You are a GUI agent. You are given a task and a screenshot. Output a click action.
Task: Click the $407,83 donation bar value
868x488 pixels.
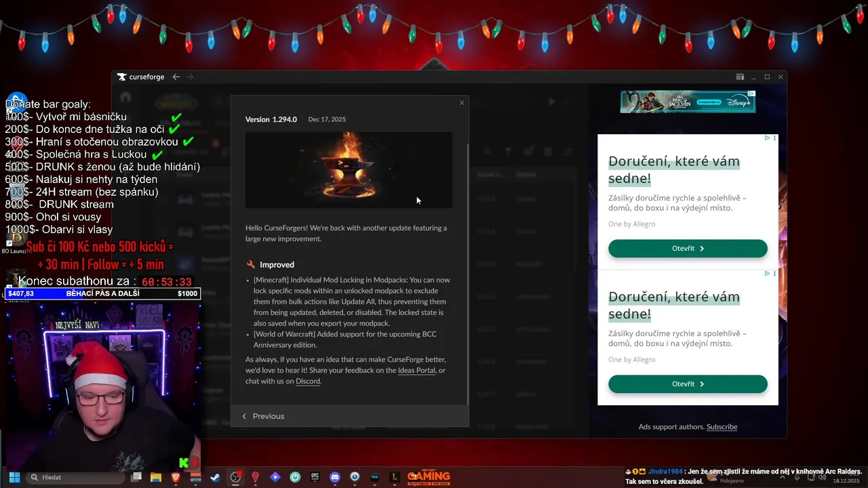[x=21, y=293]
